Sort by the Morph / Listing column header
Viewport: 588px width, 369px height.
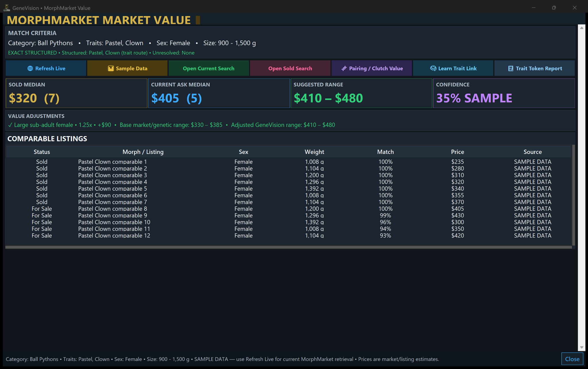point(143,152)
